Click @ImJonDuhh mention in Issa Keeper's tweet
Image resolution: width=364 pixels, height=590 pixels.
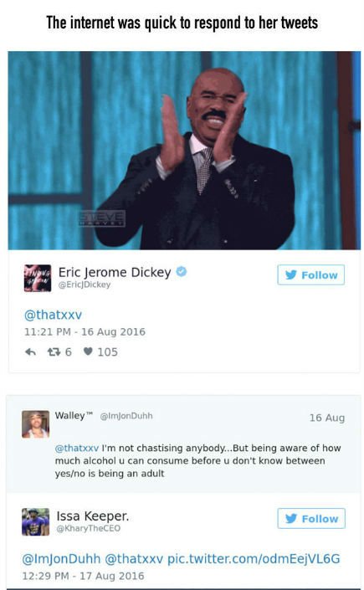(61, 559)
